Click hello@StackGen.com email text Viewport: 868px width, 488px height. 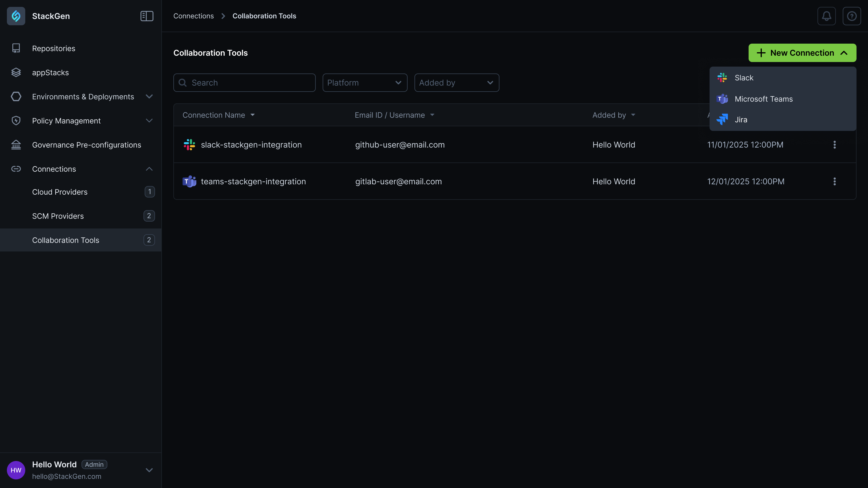(x=67, y=476)
